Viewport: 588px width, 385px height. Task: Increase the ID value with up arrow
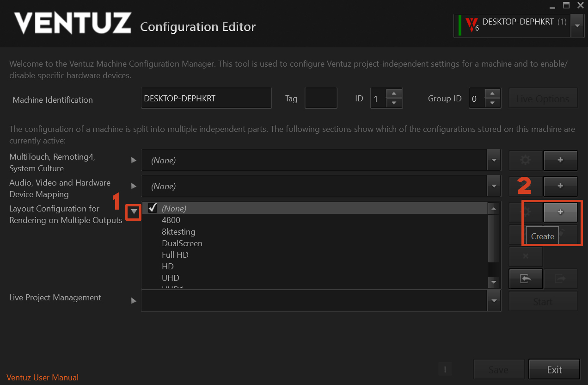[394, 93]
